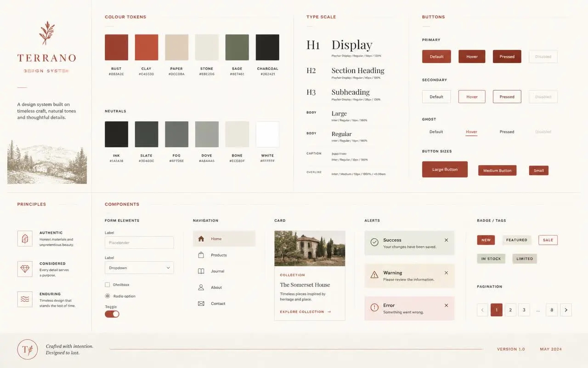This screenshot has width=588, height=368.
Task: Click the ghost Hover button
Action: 472,132
